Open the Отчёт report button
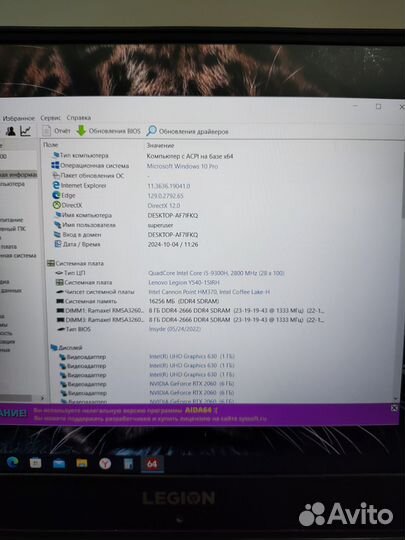Image resolution: width=405 pixels, height=540 pixels. (x=56, y=131)
